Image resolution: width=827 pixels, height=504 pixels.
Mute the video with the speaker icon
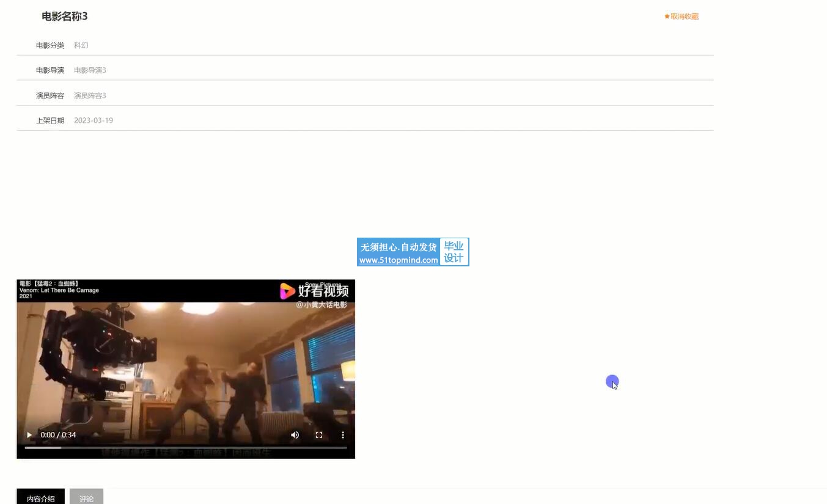[x=295, y=435]
